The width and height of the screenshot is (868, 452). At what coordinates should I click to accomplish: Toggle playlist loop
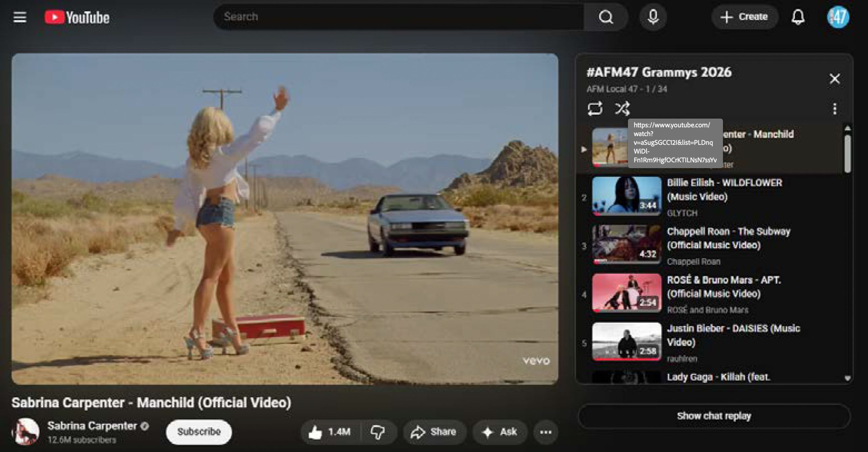[x=595, y=109]
